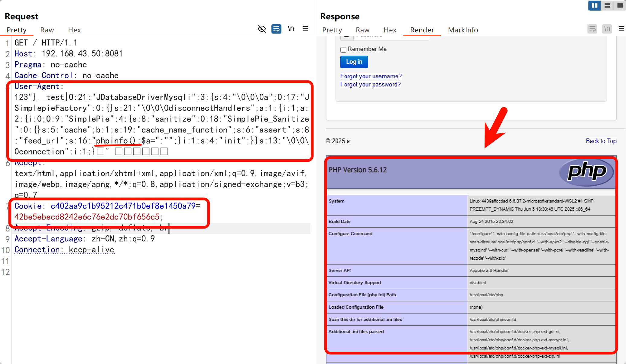Select side-by-side split layout icon
Image resolution: width=626 pixels, height=364 pixels.
pyautogui.click(x=594, y=5)
